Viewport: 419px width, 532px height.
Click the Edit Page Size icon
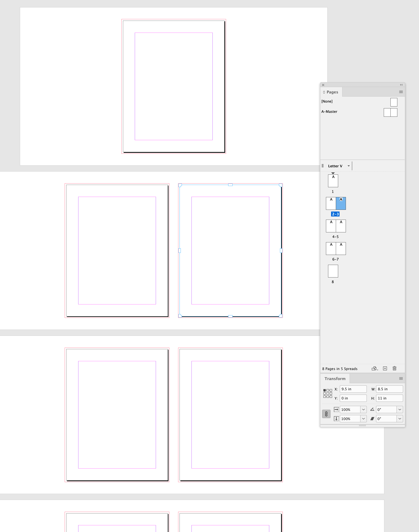(374, 368)
